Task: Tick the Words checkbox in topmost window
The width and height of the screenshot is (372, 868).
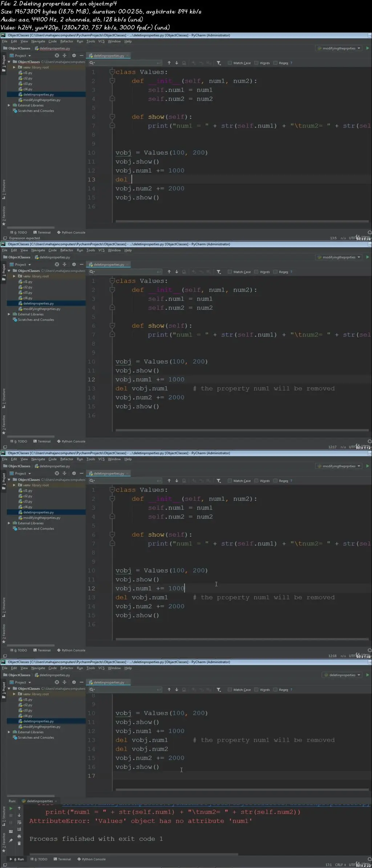Action: (x=256, y=63)
